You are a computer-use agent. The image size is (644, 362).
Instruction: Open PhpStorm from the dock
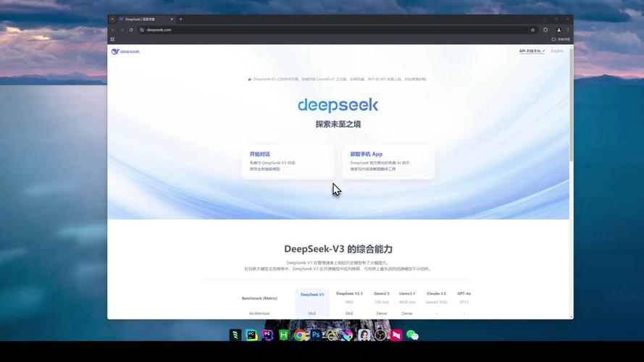267,335
